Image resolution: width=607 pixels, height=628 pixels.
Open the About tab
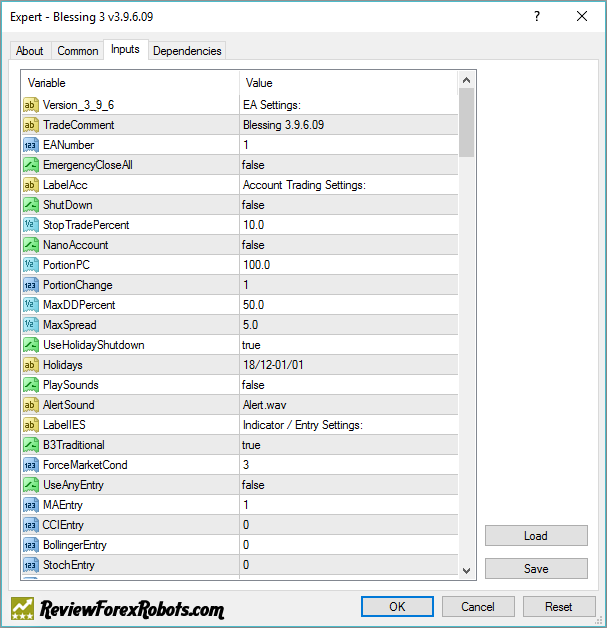pyautogui.click(x=30, y=51)
